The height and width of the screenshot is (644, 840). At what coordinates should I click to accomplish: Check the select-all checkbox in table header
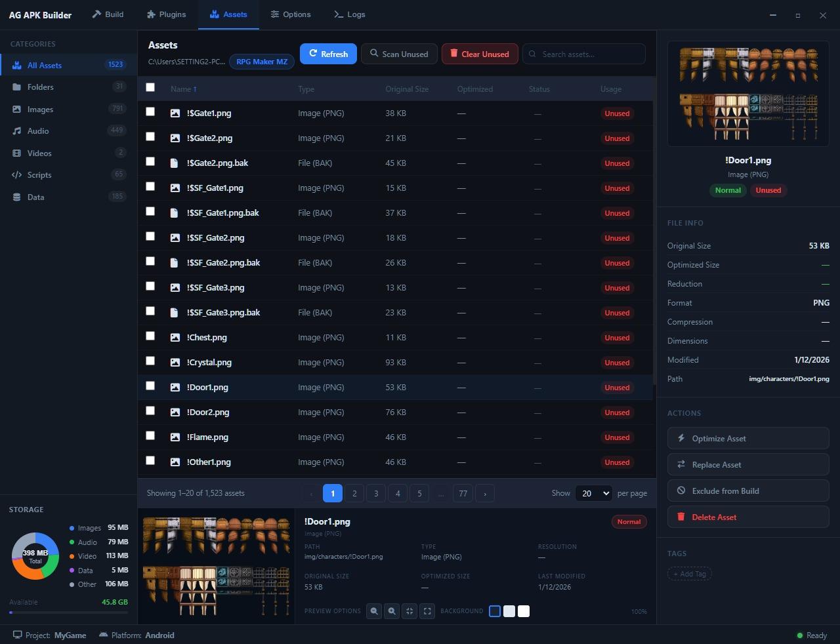(150, 87)
